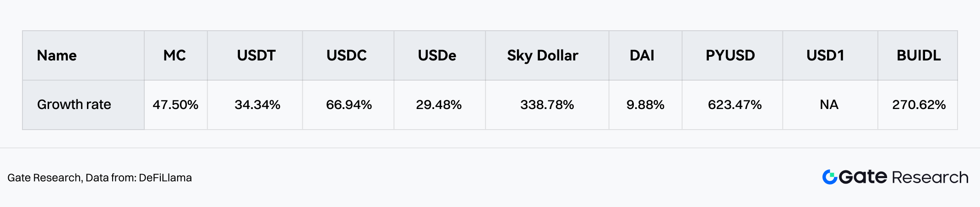Click the USDT column header
Screen dimensions: 980x207
pos(256,55)
